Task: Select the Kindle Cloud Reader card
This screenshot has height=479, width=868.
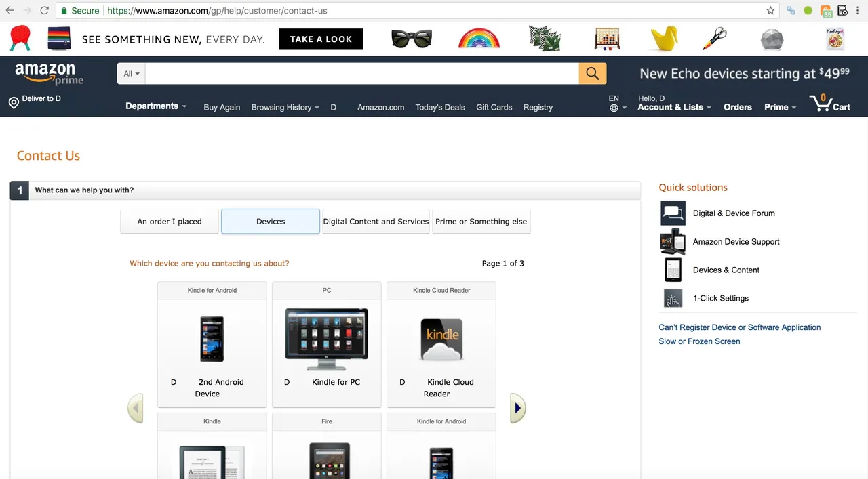Action: (441, 345)
